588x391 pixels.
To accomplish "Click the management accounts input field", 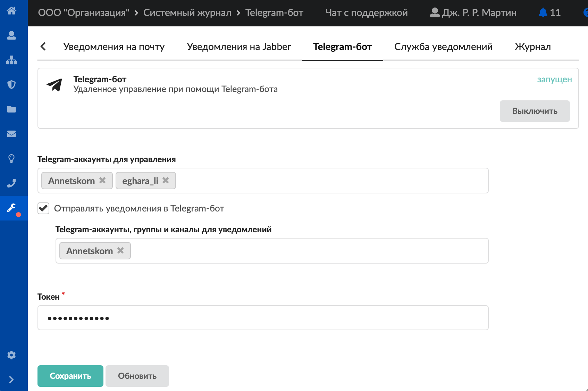I will coord(263,181).
